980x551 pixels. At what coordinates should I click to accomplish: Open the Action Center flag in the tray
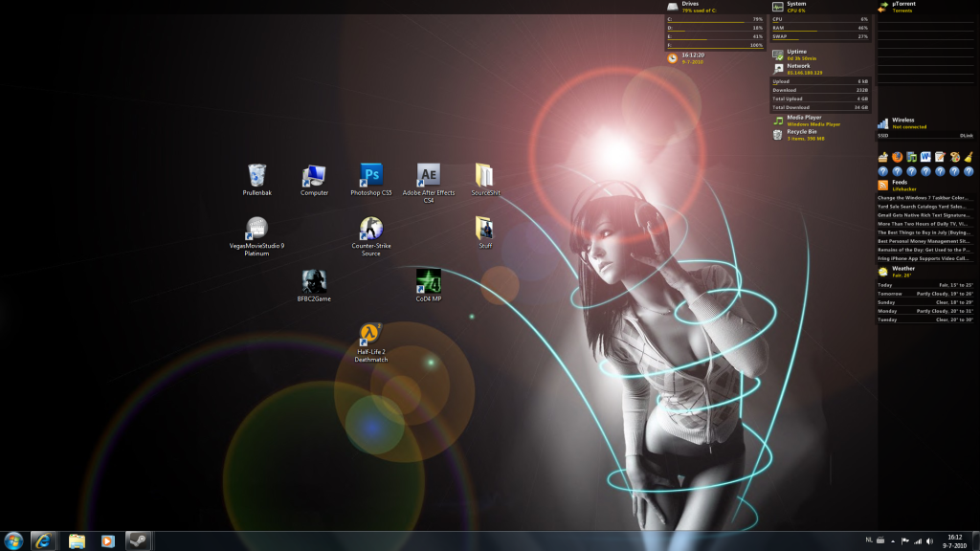point(905,541)
